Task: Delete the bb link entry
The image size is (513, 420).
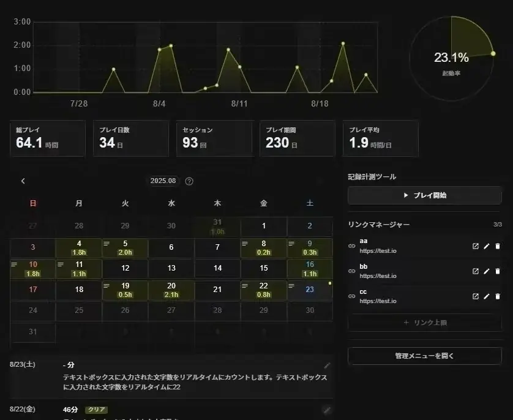Action: pos(498,271)
